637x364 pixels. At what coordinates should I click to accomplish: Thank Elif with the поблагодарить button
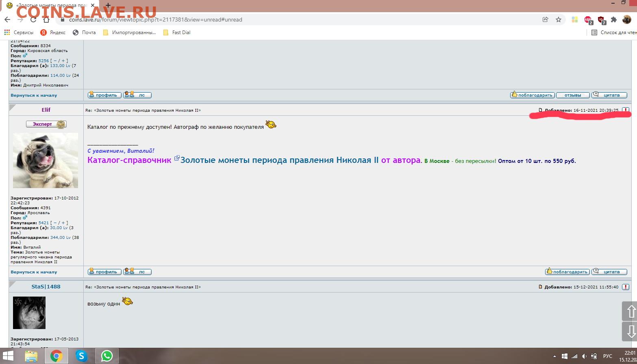[567, 272]
